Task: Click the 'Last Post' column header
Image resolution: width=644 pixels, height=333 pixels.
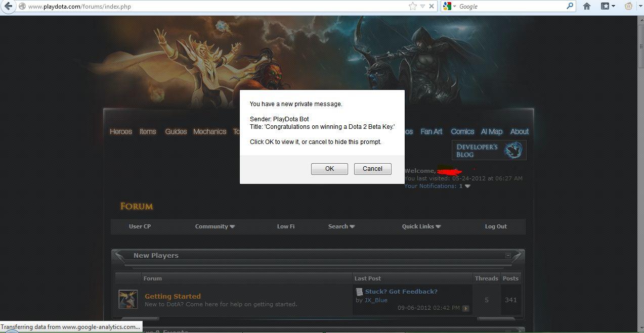Action: click(x=368, y=278)
